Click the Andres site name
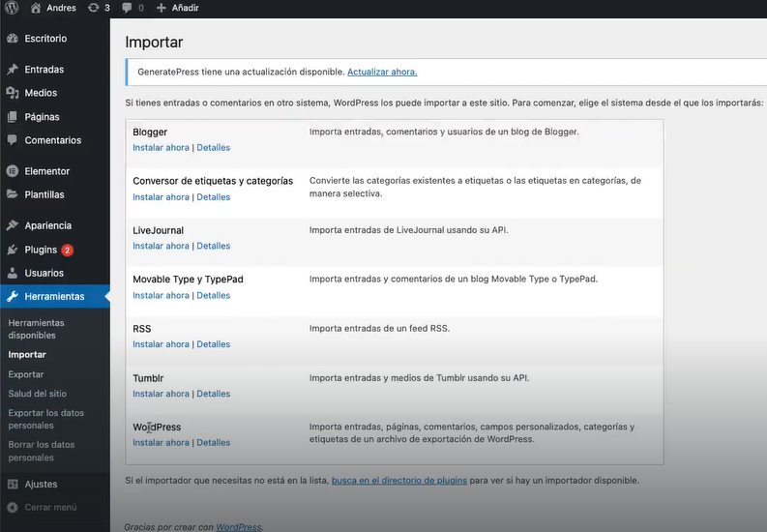767x532 pixels. tap(61, 8)
